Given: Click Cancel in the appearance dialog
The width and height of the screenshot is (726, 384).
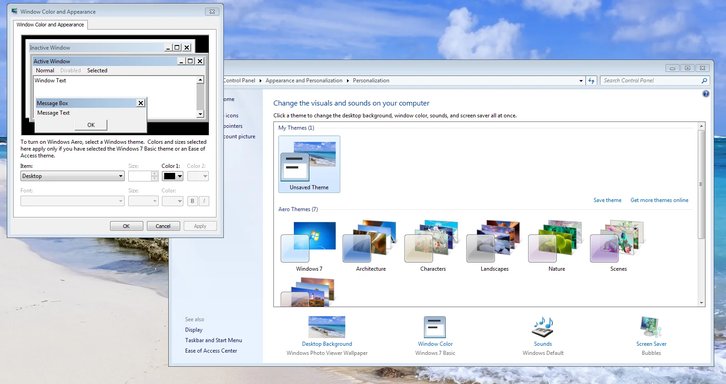Looking at the screenshot, I should (163, 226).
